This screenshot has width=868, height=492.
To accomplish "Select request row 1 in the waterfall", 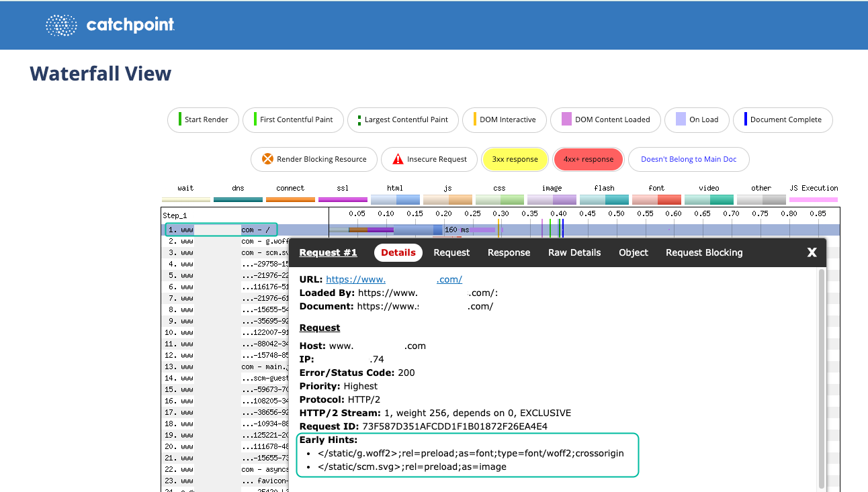I will (222, 229).
